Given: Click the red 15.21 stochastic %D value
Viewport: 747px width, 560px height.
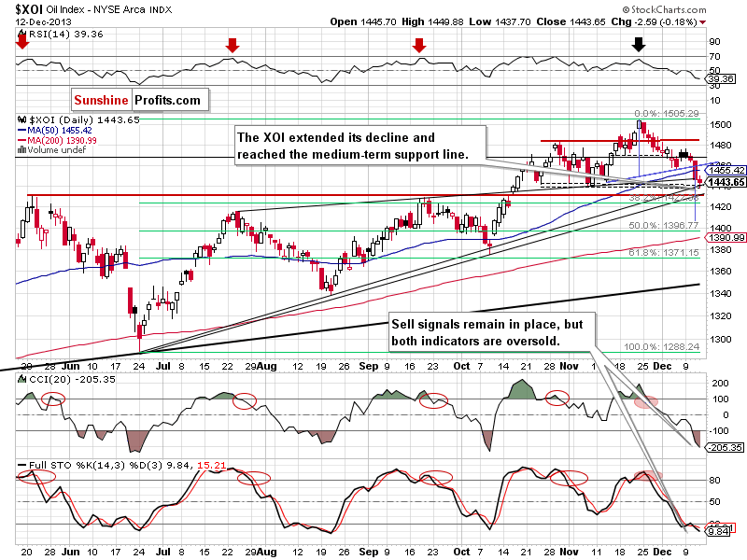Looking at the screenshot, I should click(212, 465).
